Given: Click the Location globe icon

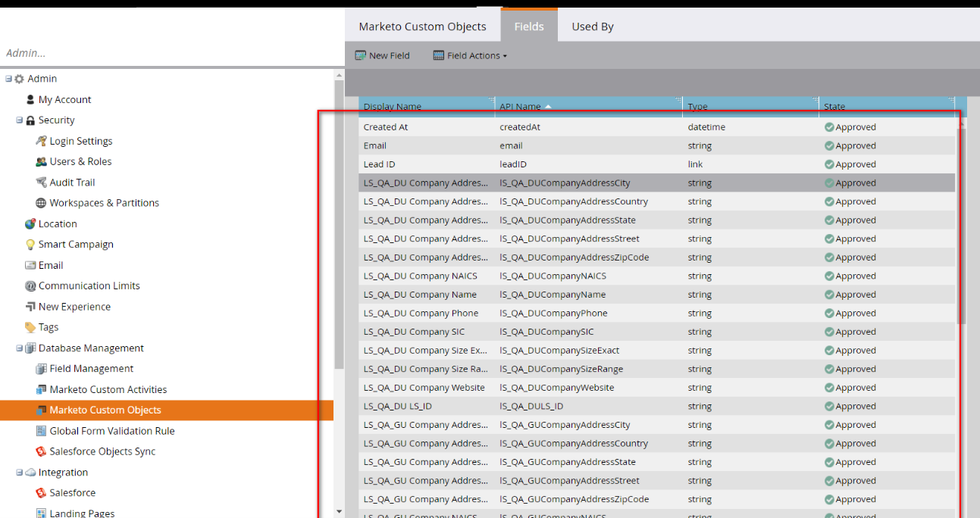Looking at the screenshot, I should 30,223.
